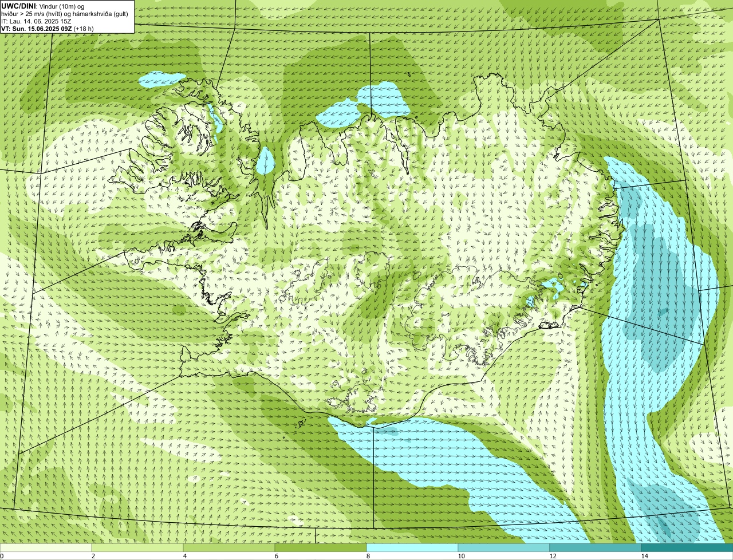Click the 4–6 m/s green legend swatch
Image resolution: width=733 pixels, height=560 pixels.
coord(229,547)
